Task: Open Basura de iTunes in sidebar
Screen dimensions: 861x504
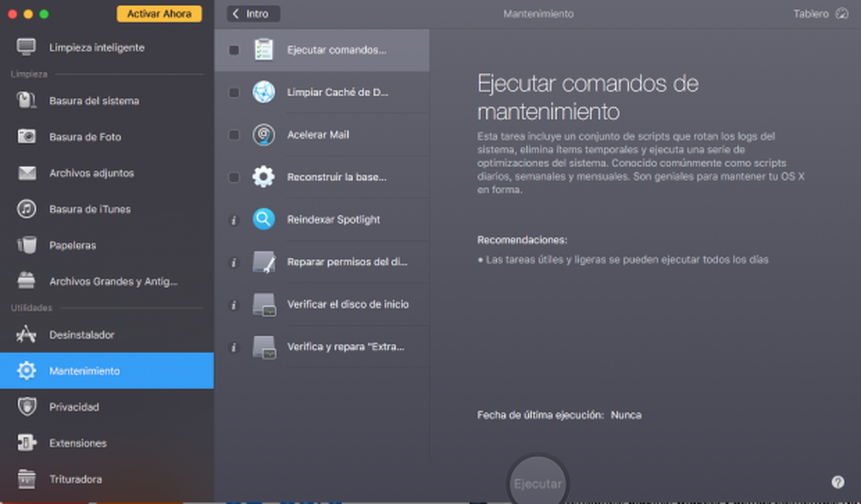Action: coord(107,209)
